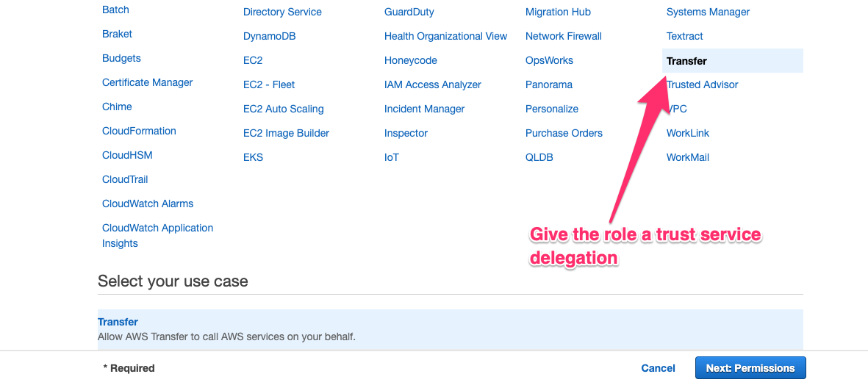
Task: Select the Transfer service
Action: coord(686,61)
